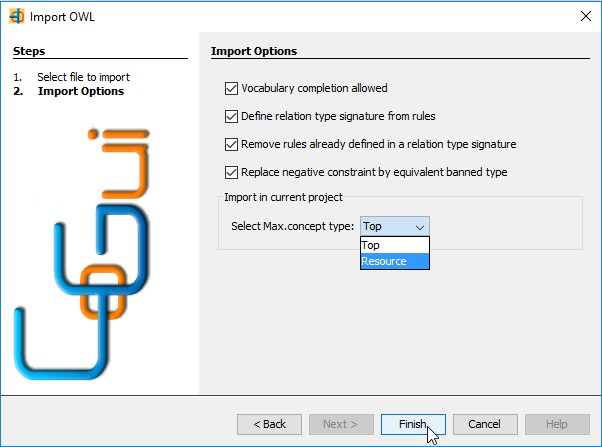Click the large CoGui logo graphic

coord(82,254)
